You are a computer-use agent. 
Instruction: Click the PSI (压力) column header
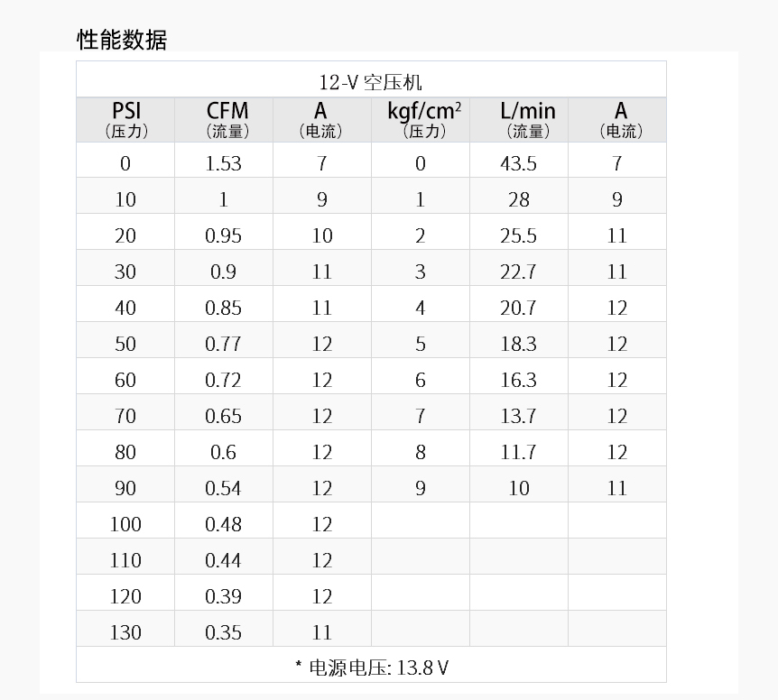[125, 120]
